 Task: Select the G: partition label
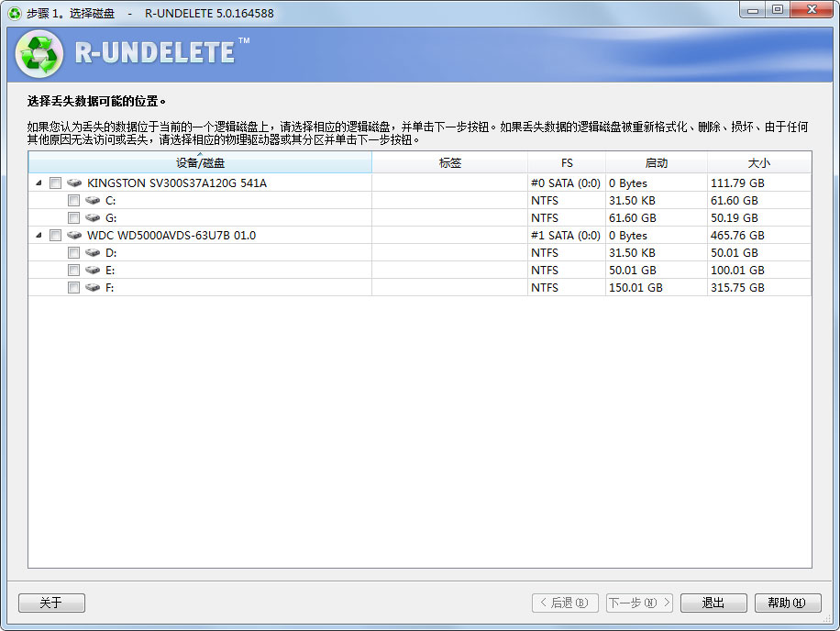click(x=111, y=218)
